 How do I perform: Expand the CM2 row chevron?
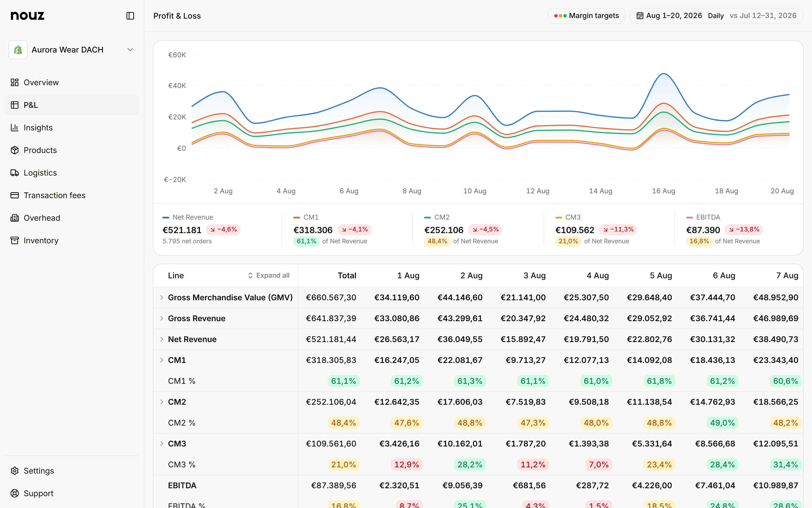point(162,402)
